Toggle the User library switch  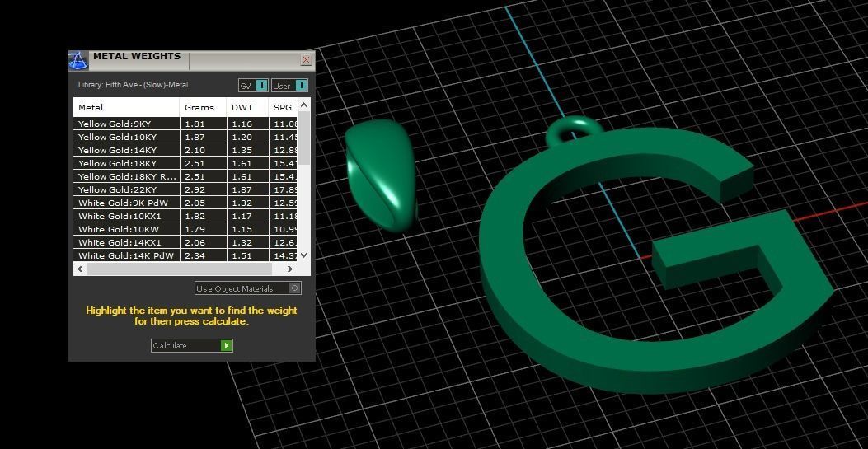[289, 86]
